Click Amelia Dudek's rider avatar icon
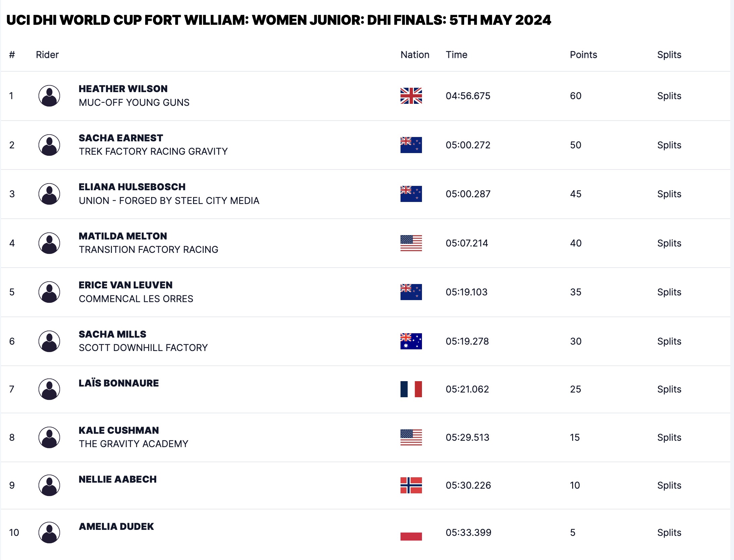The image size is (734, 560). pos(49,533)
